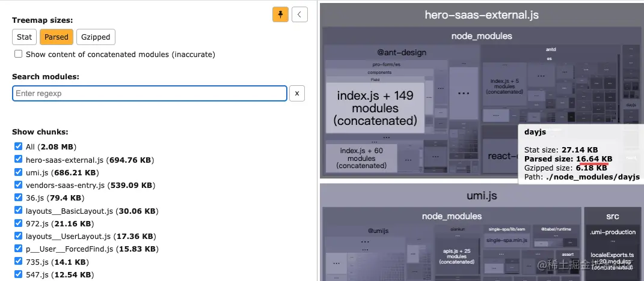Click node_modules block under hero-saas-external.js
This screenshot has width=644, height=281.
click(x=482, y=36)
